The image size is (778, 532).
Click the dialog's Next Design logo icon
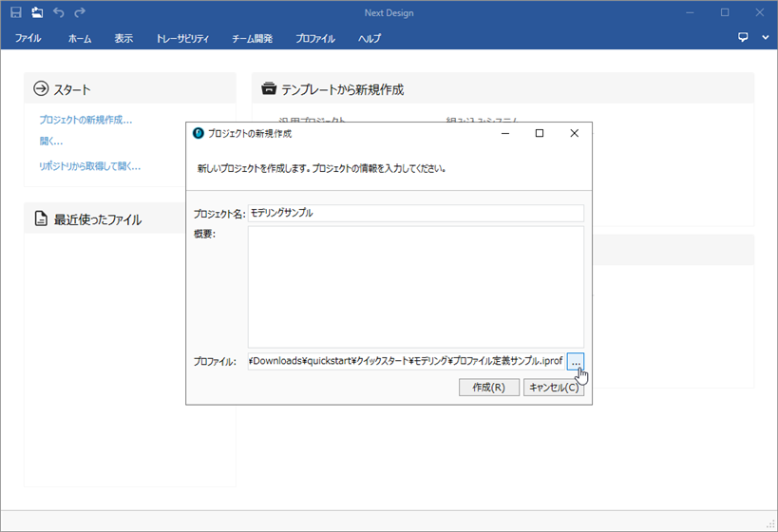coord(199,133)
